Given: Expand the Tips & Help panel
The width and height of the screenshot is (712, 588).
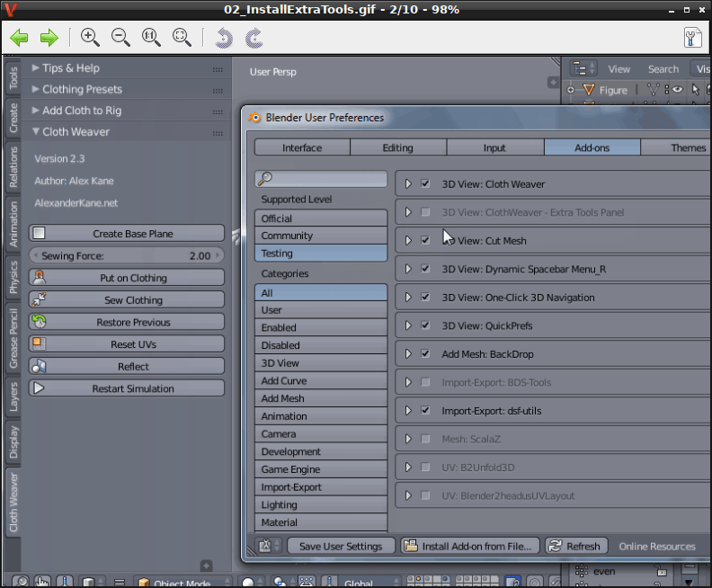Looking at the screenshot, I should (x=35, y=67).
